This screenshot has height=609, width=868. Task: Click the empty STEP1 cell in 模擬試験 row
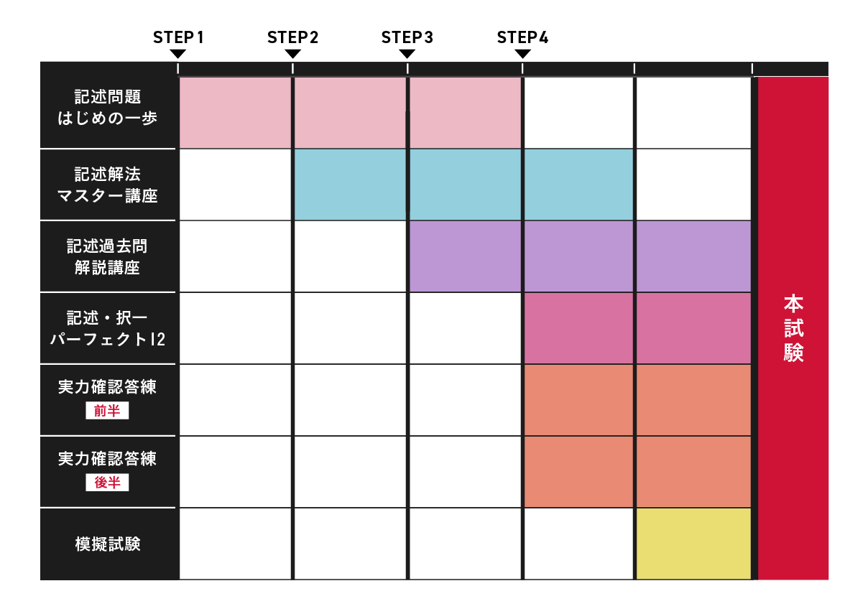(x=235, y=544)
